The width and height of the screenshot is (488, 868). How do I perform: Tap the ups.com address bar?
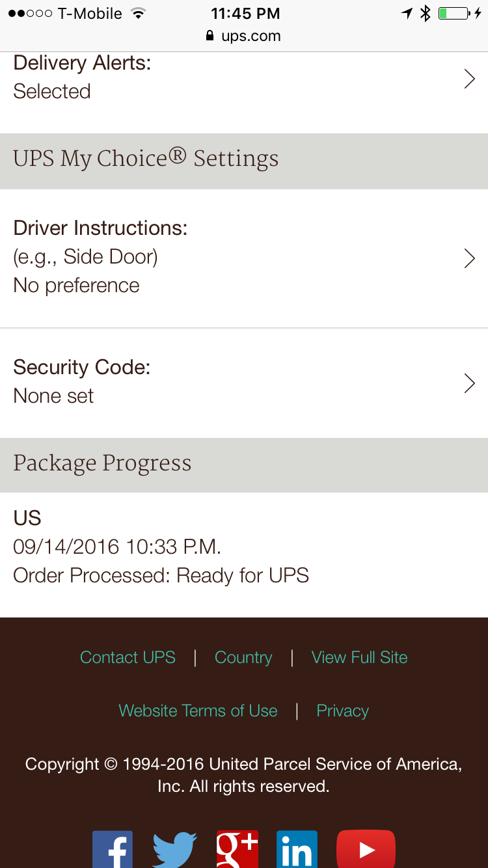243,36
